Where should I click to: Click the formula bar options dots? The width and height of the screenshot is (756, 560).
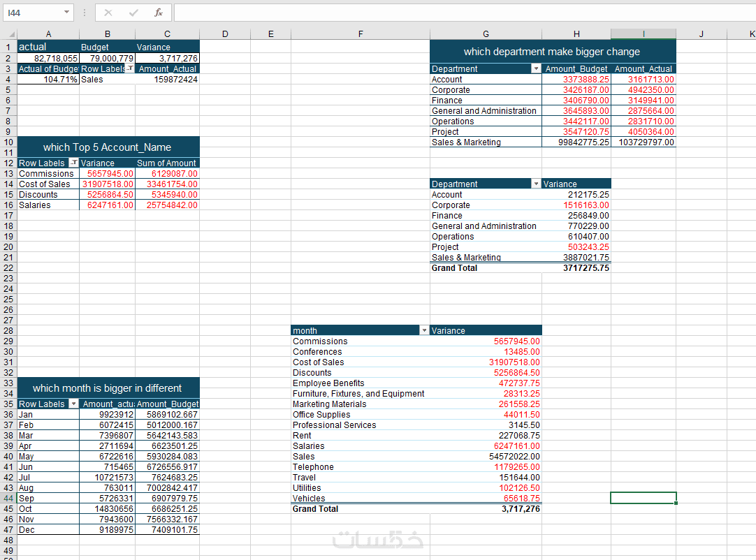coord(85,13)
